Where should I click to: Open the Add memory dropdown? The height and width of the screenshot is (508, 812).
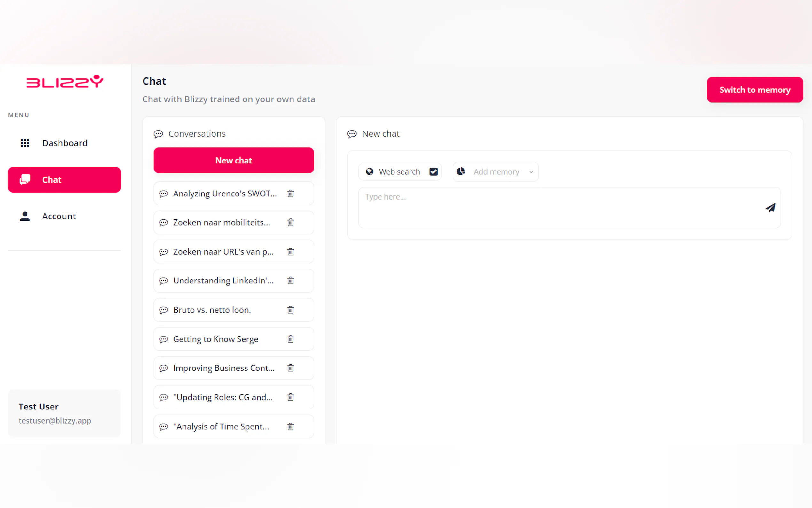pos(496,172)
